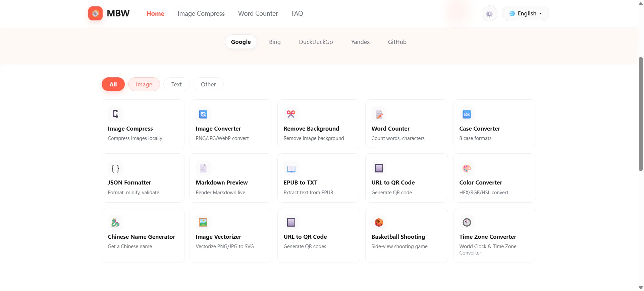644x291 pixels.
Task: Click the "Generate QR codes" description text
Action: click(305, 246)
